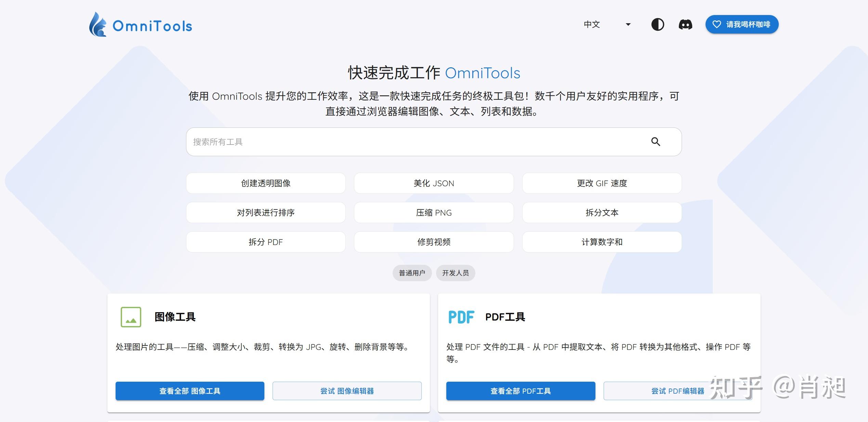Image resolution: width=868 pixels, height=422 pixels.
Task: Click the search magnifier icon
Action: 655,142
